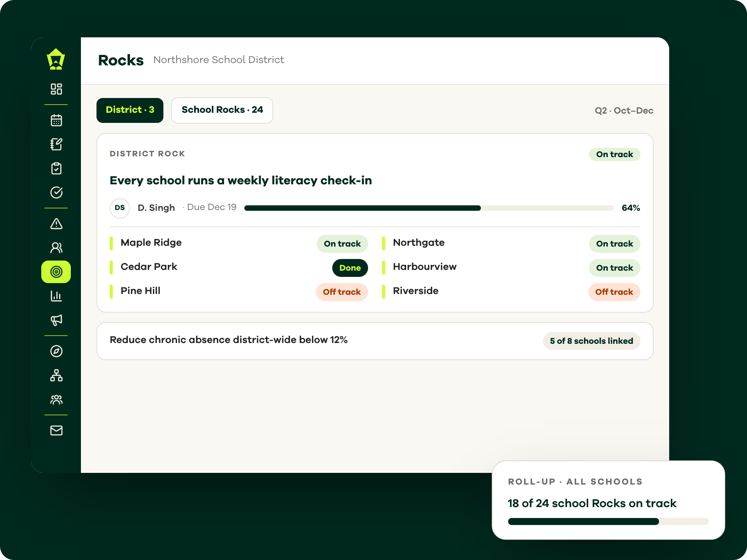Screen dimensions: 747x560
Task: Open the circled checkmark to-dos icon
Action: 56,192
